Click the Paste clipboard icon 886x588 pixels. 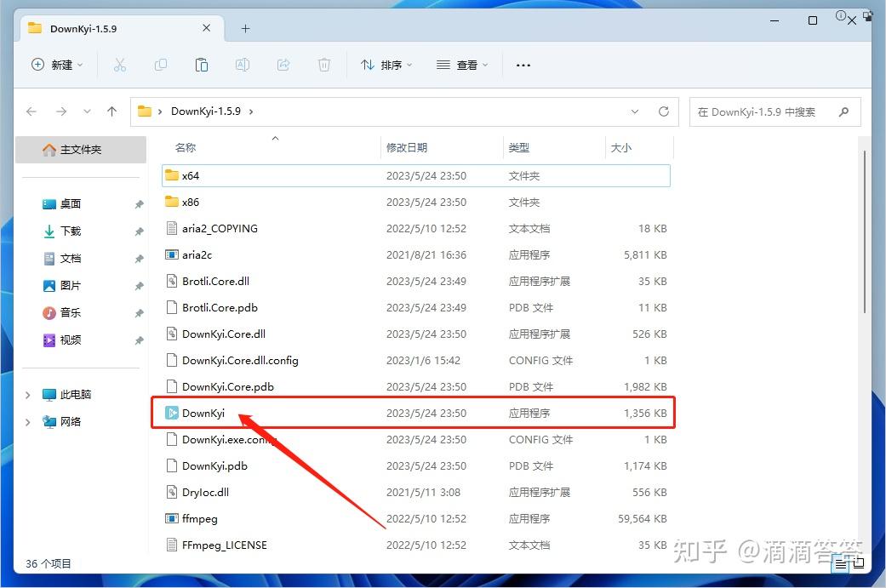(x=201, y=65)
